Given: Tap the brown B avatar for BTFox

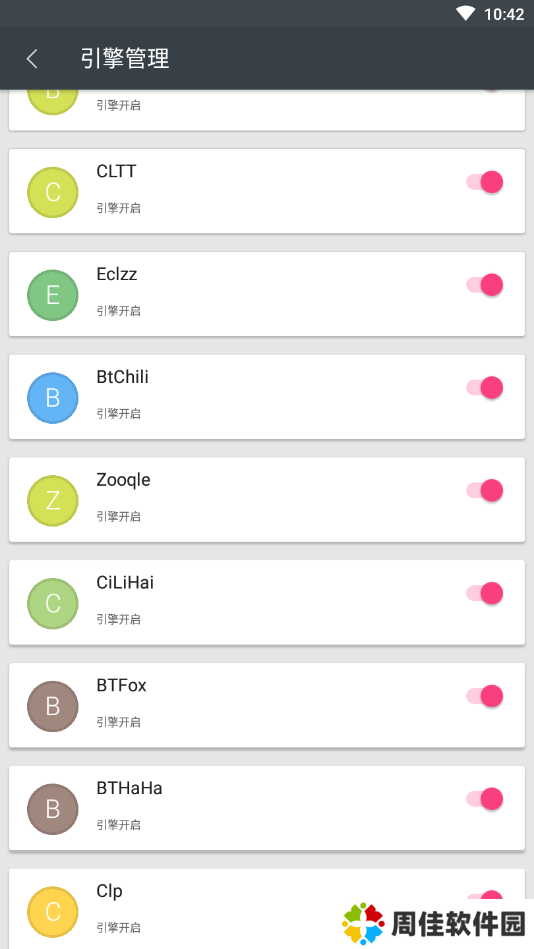Looking at the screenshot, I should pyautogui.click(x=53, y=707).
